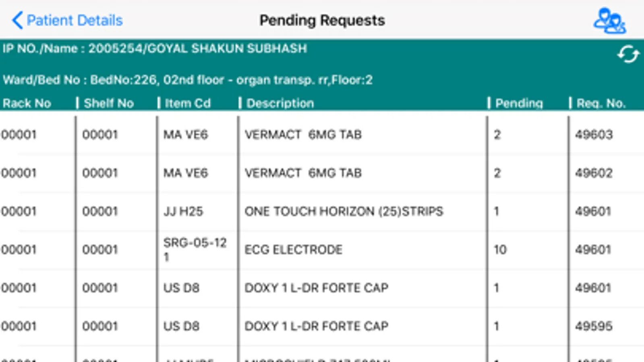Select VERMACT 6MG TAB request 49602

303,173
